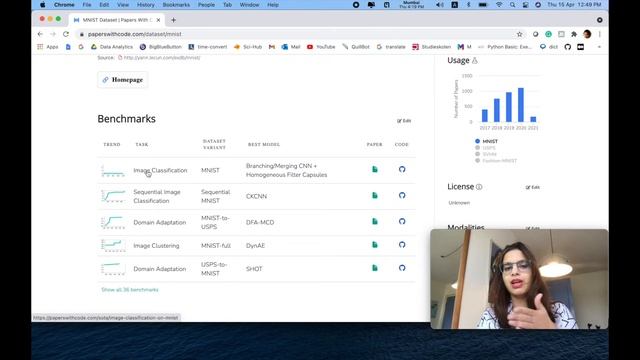This screenshot has width=640, height=360.
Task: Reload the page with the refresh icon
Action: point(66,34)
